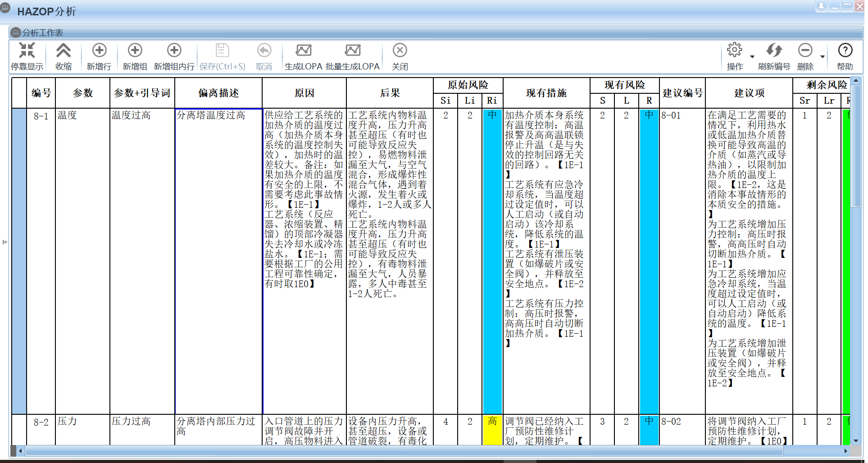Click the 现有风险 header
The width and height of the screenshot is (868, 463).
point(625,85)
